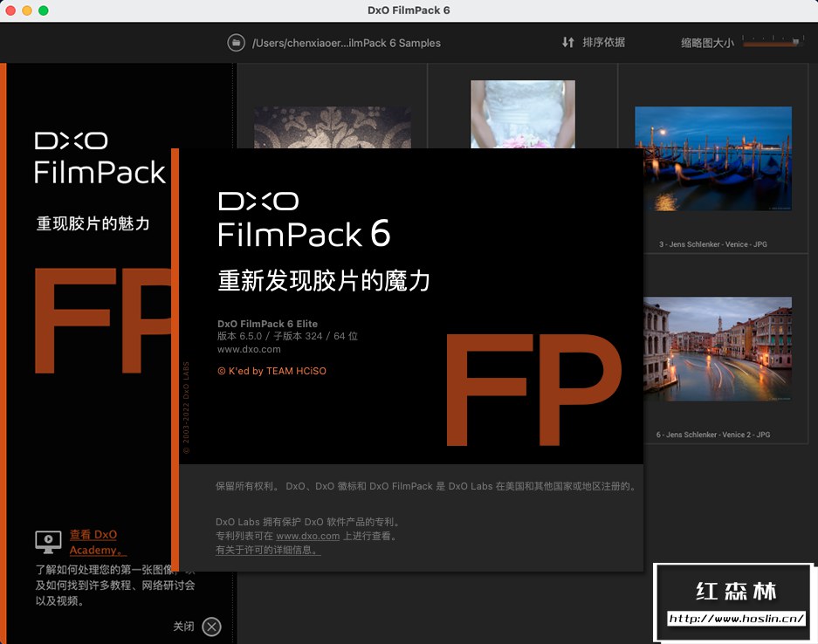Click caption 6 - Jens Schlenker - Venice 2 - JPG
The height and width of the screenshot is (644, 818).
(x=713, y=435)
